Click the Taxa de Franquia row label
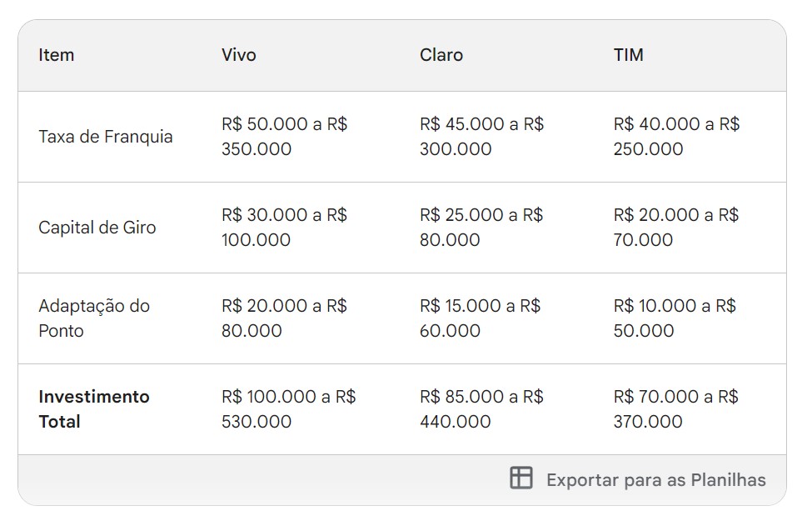The width and height of the screenshot is (812, 521). pyautogui.click(x=106, y=137)
